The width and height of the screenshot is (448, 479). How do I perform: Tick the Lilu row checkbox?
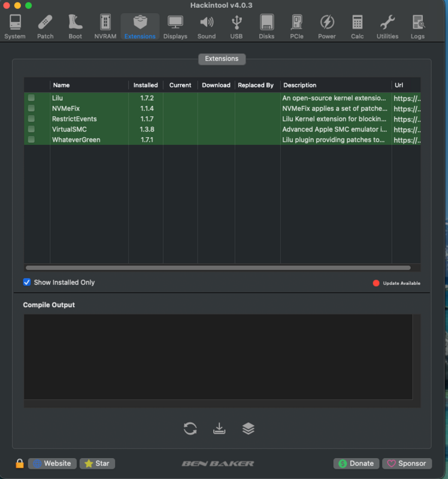pos(31,98)
